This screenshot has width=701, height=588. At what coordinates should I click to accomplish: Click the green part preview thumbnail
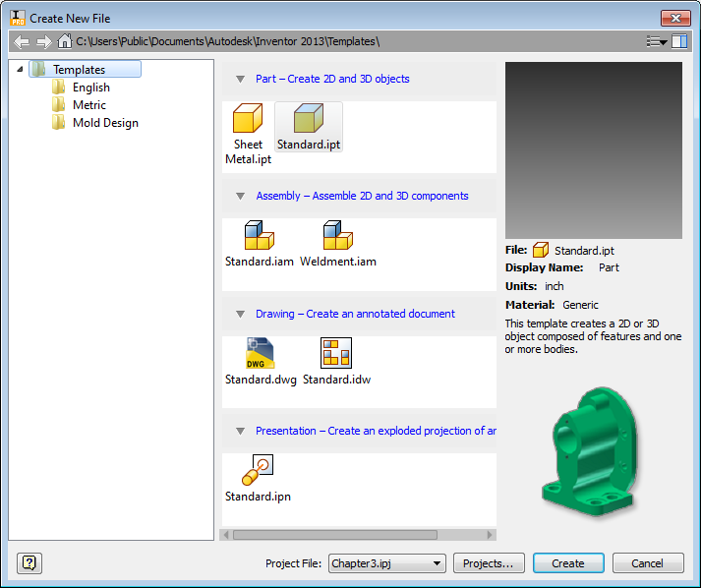(x=590, y=451)
